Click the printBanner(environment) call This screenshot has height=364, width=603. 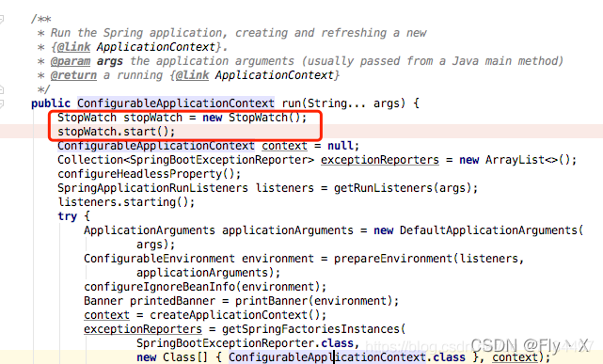317,301
